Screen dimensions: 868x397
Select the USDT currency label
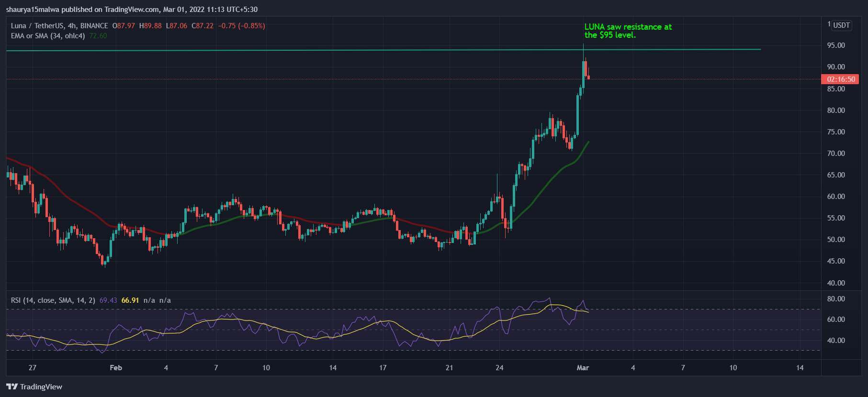click(841, 25)
